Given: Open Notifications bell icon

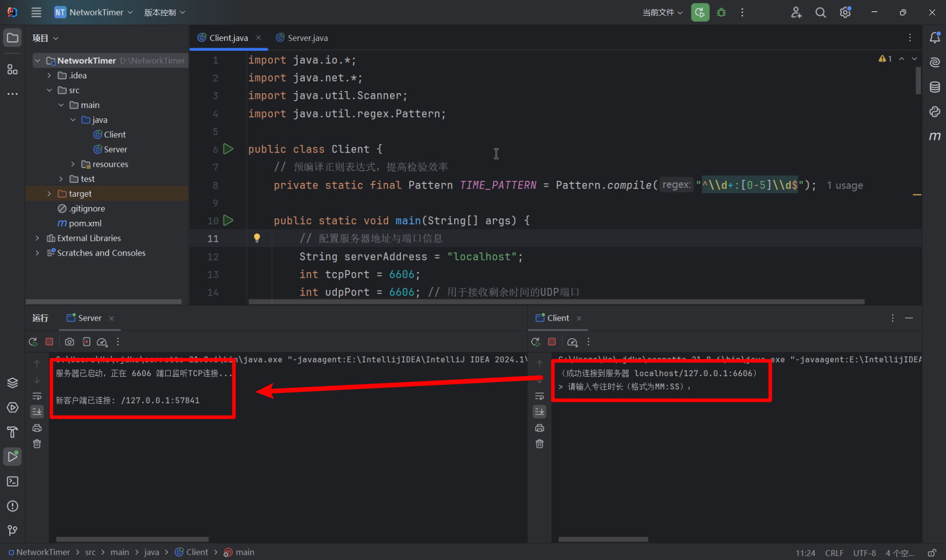Looking at the screenshot, I should point(935,38).
